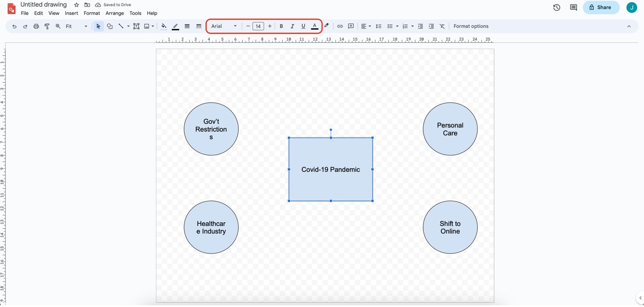This screenshot has height=307, width=644.
Task: Select the Personal Care circle
Action: tap(450, 129)
